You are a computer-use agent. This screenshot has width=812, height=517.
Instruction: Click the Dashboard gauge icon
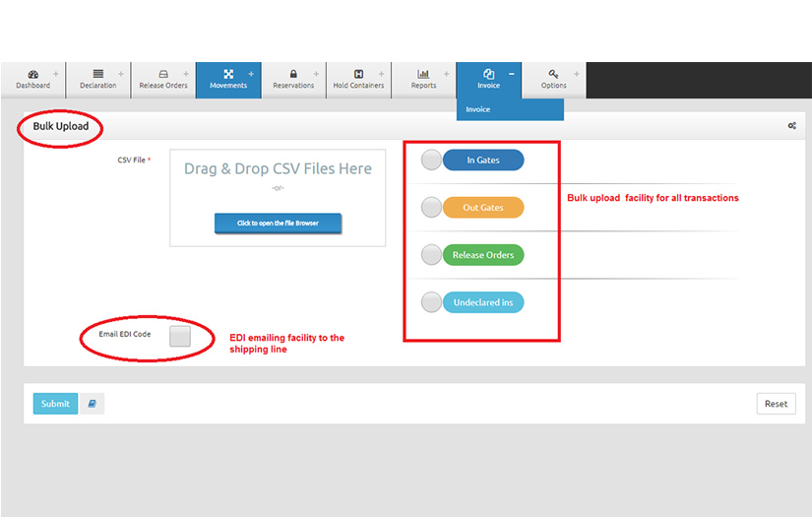(33, 74)
